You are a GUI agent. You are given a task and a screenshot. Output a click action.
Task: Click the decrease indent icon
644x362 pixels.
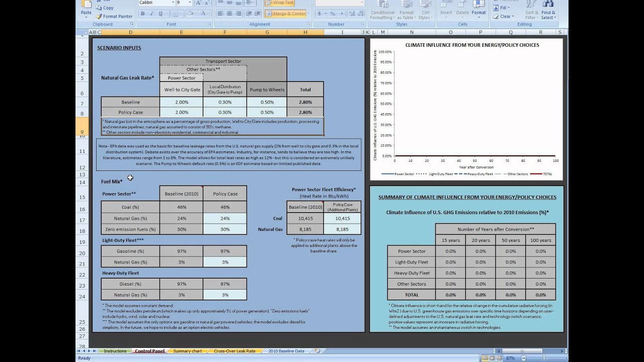248,14
